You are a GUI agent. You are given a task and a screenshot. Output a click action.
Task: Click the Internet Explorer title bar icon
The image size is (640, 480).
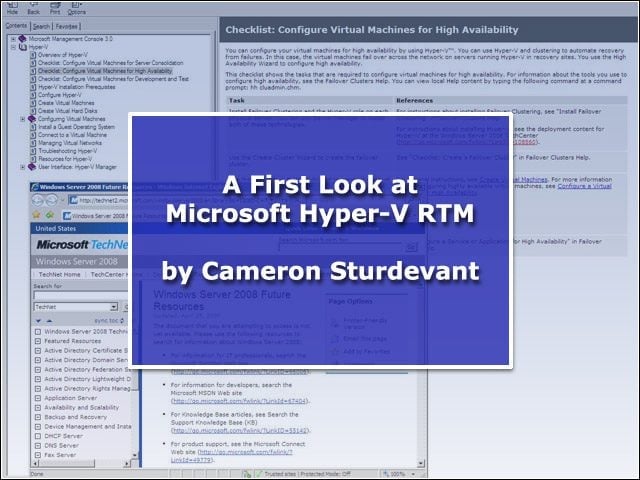35,187
